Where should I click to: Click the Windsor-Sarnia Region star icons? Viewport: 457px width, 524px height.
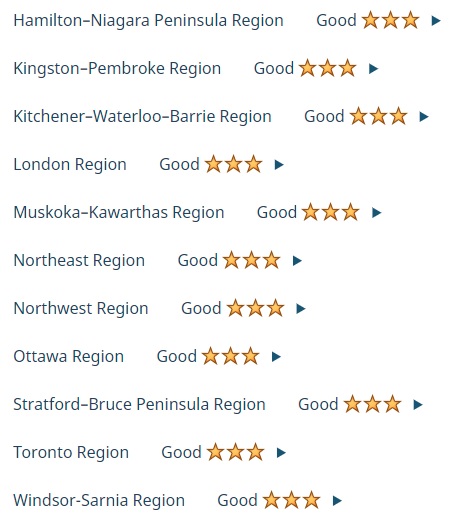(292, 500)
